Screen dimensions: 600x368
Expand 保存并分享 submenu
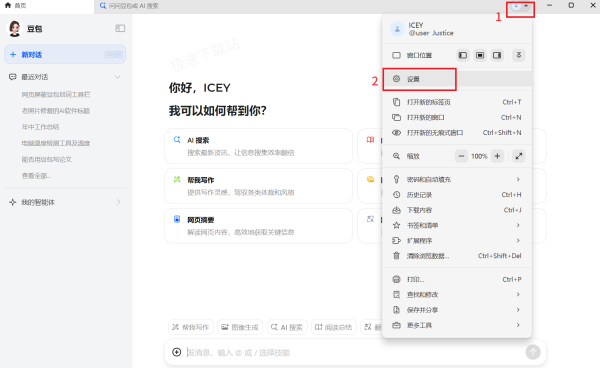(457, 310)
